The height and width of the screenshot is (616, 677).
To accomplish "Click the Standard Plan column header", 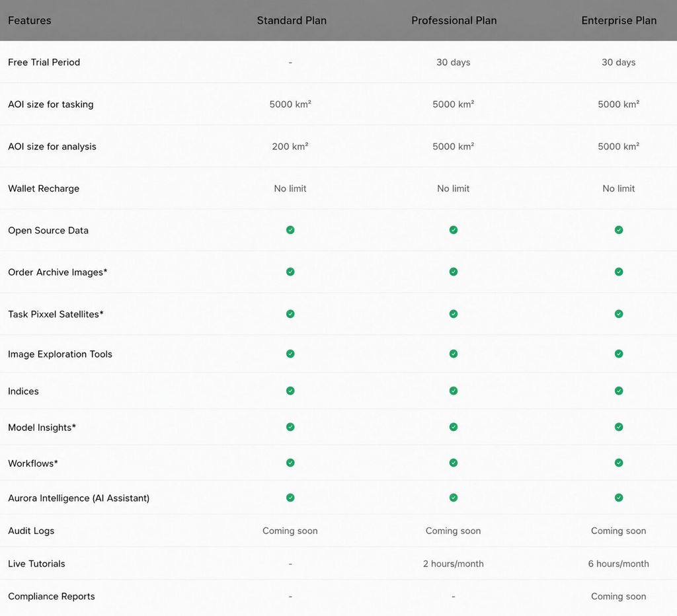I will pyautogui.click(x=292, y=20).
